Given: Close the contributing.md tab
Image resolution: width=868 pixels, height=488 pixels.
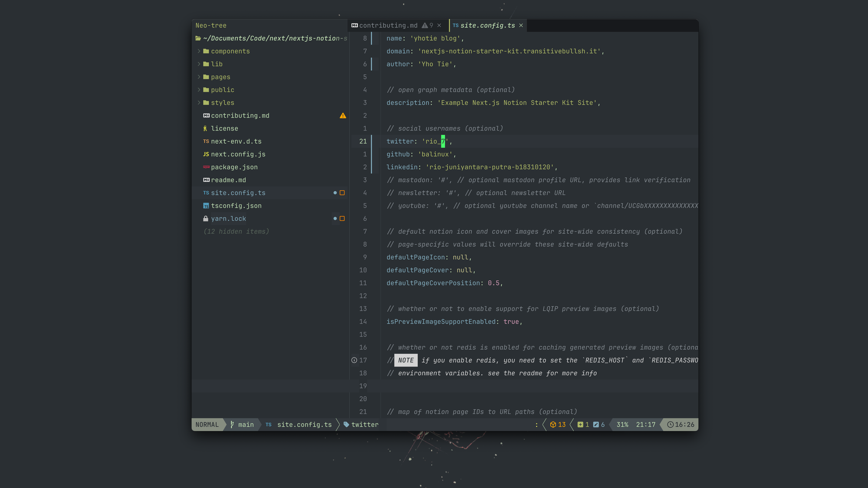Looking at the screenshot, I should click(x=439, y=26).
